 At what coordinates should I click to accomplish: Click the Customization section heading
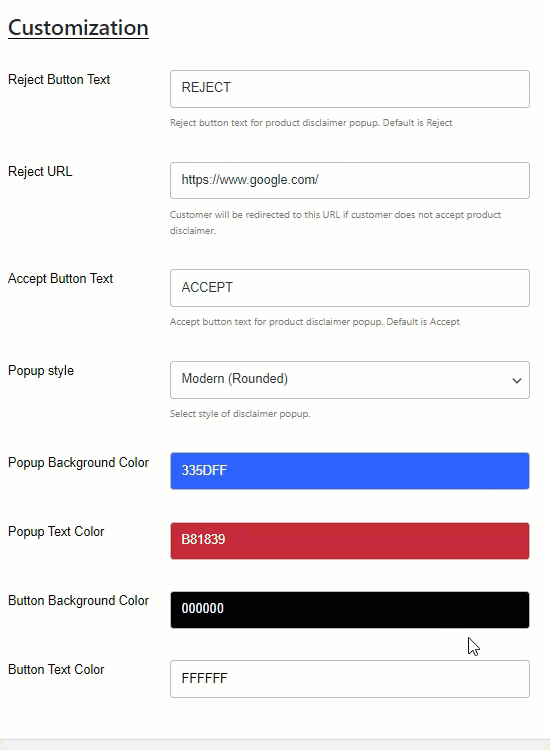click(78, 28)
